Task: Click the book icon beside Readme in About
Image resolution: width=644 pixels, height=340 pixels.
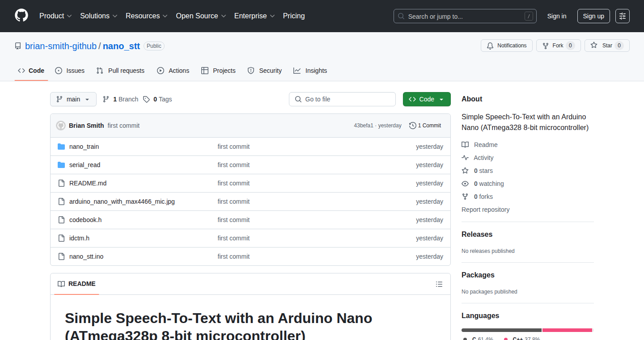Action: pos(465,145)
